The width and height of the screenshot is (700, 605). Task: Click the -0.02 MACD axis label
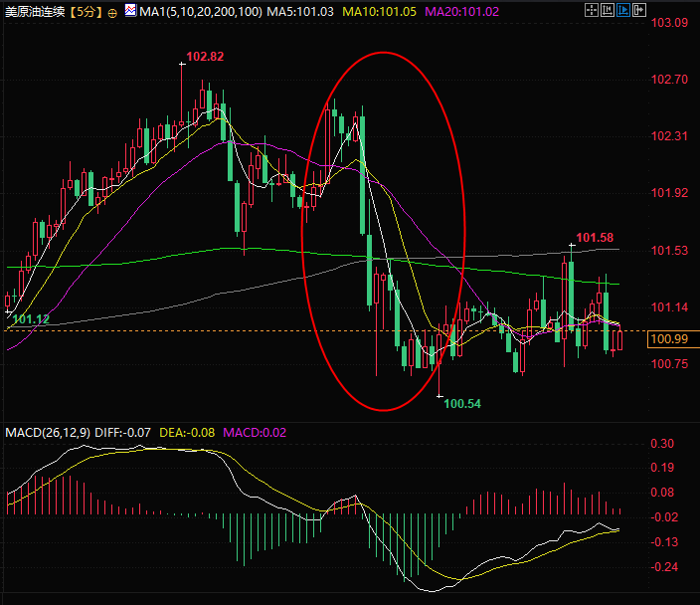[665, 517]
